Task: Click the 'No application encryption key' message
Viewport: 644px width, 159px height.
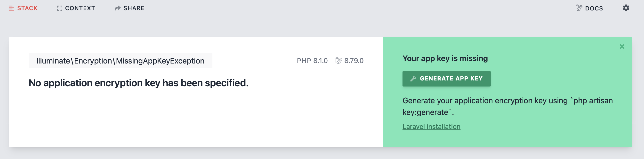Action: [138, 83]
